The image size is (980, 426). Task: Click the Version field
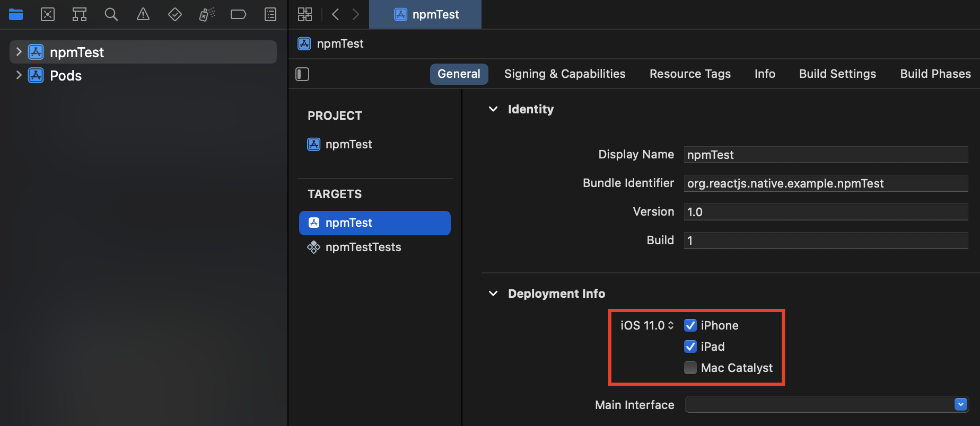pyautogui.click(x=826, y=212)
